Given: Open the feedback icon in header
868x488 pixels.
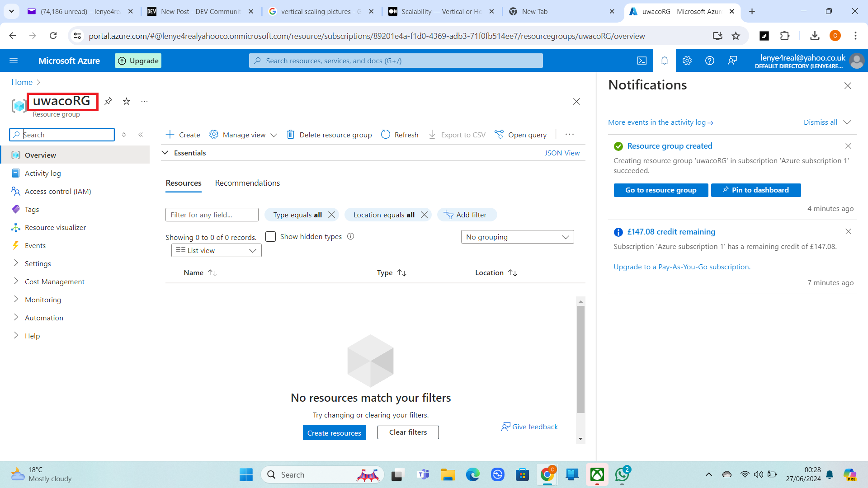Looking at the screenshot, I should [x=732, y=61].
